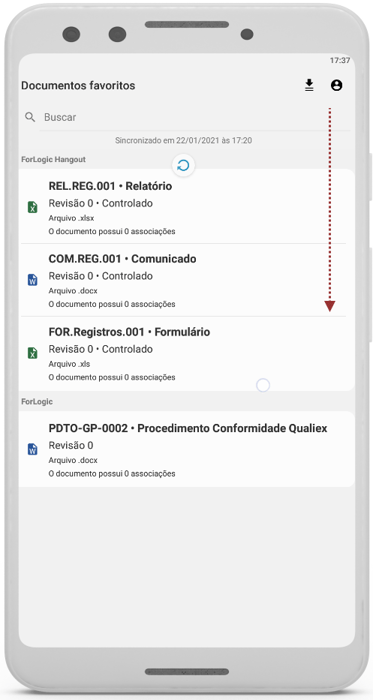
Task: Open PDTO-GP-0002 Procedimento Conformidade Qualiex
Action: click(186, 449)
